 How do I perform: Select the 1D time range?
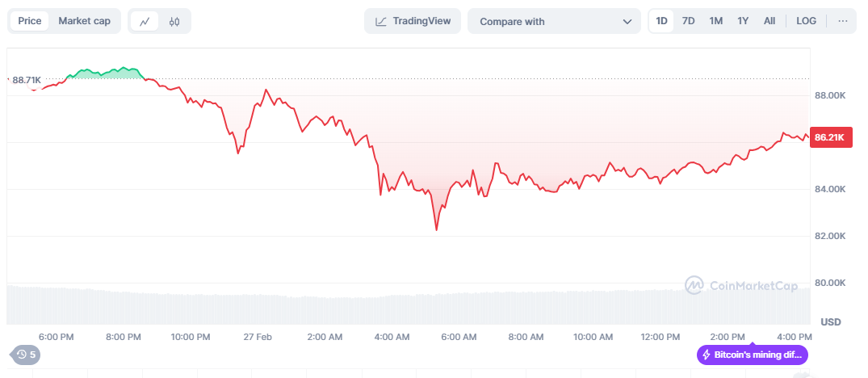tap(662, 21)
